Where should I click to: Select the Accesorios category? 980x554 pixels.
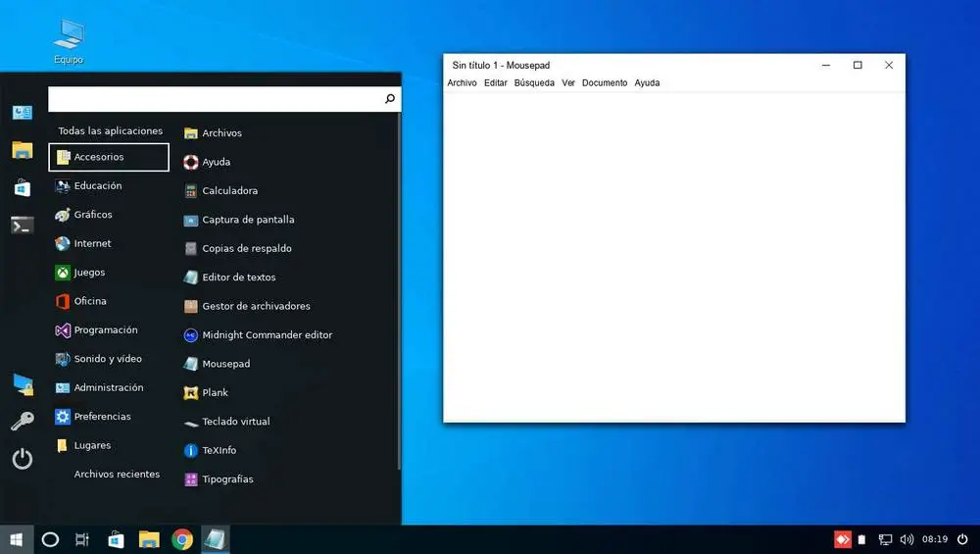109,157
